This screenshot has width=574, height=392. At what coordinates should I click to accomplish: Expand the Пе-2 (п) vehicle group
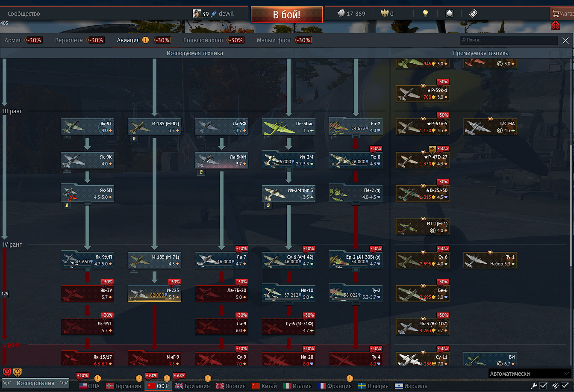(356, 203)
